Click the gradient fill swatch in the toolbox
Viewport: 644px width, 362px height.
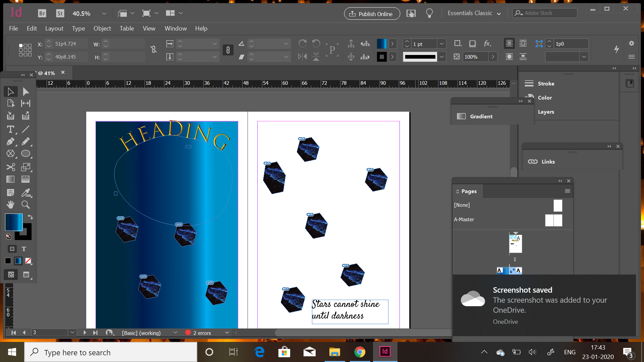(14, 222)
